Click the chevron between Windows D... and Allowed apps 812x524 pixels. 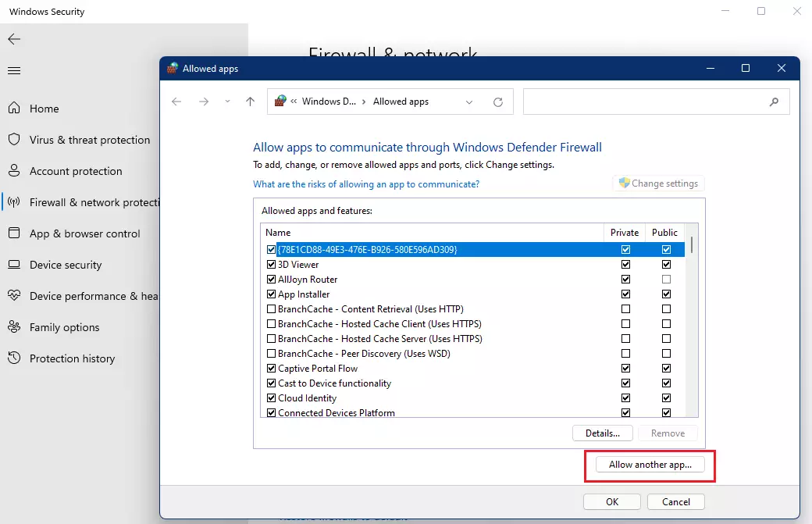[364, 102]
